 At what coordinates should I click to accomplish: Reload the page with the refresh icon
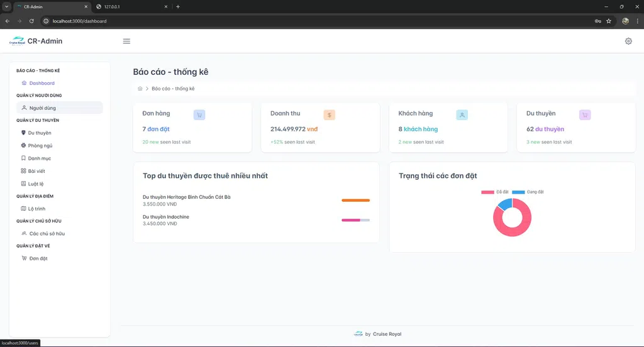click(31, 21)
